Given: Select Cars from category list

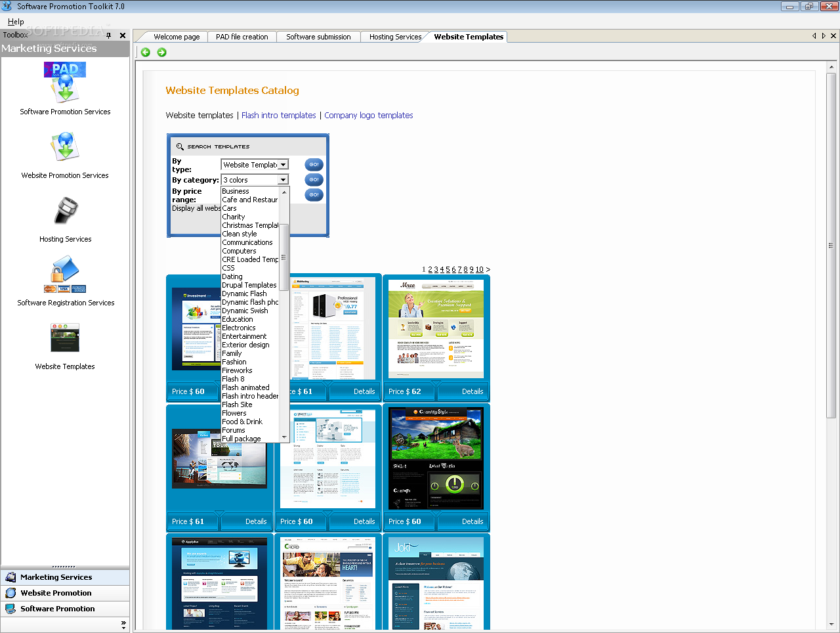Looking at the screenshot, I should pos(251,208).
